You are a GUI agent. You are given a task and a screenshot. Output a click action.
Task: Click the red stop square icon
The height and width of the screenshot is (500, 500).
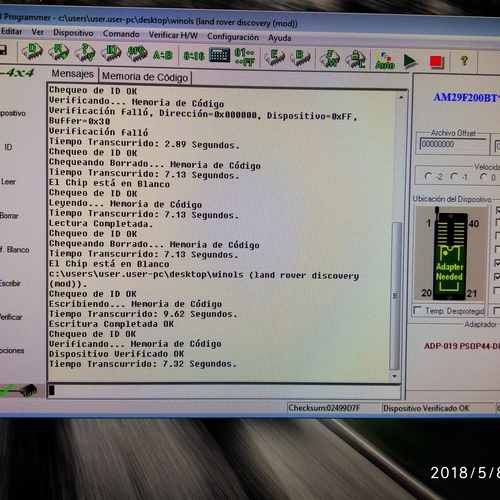point(436,62)
